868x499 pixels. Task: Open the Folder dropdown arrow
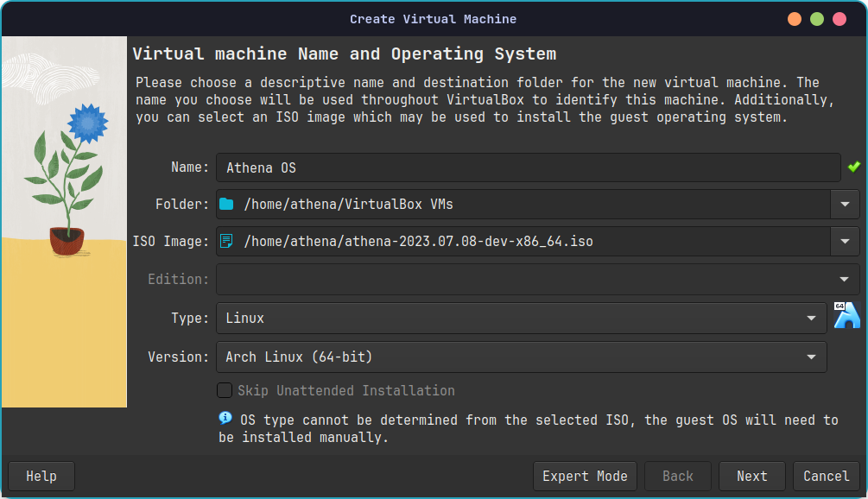tap(845, 204)
